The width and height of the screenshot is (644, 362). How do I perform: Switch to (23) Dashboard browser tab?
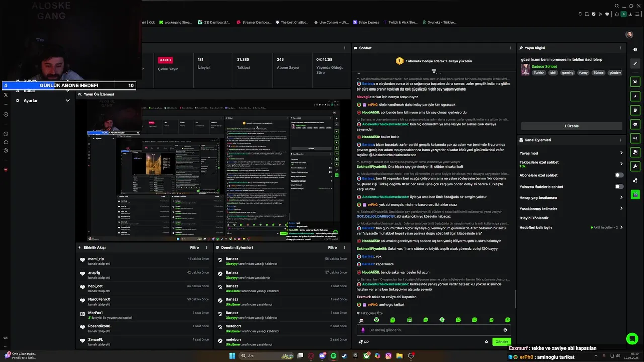click(215, 22)
